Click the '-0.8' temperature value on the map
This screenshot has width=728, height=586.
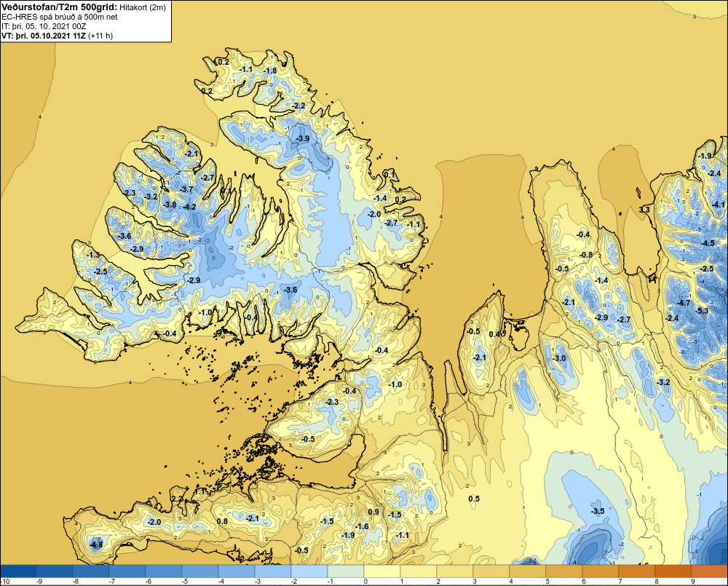point(586,255)
